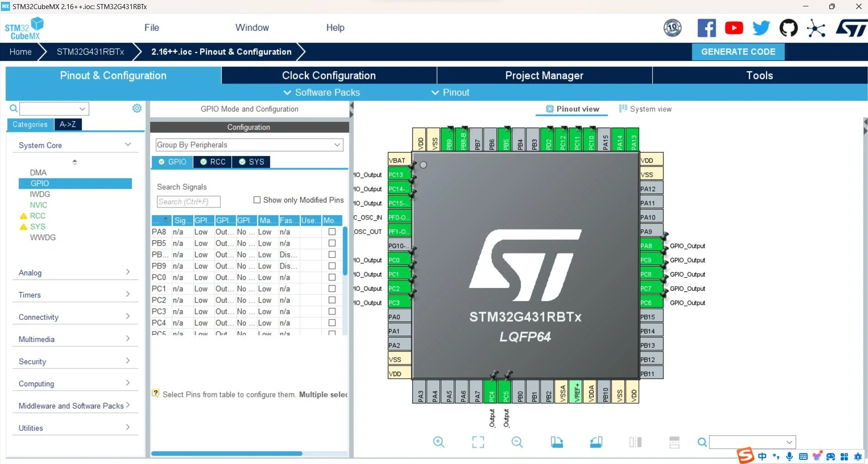Image resolution: width=868 pixels, height=464 pixels.
Task: Zoom in on the pinout view
Action: point(439,442)
